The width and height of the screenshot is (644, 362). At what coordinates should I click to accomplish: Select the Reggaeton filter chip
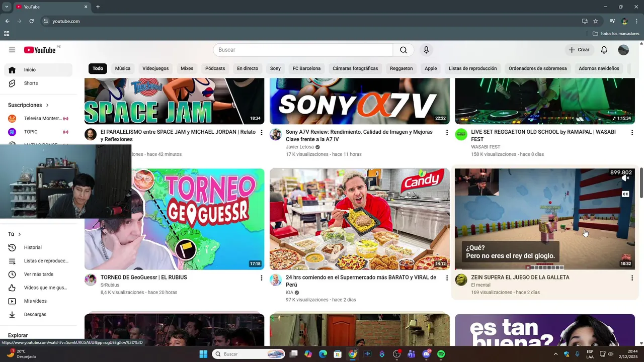(x=401, y=68)
